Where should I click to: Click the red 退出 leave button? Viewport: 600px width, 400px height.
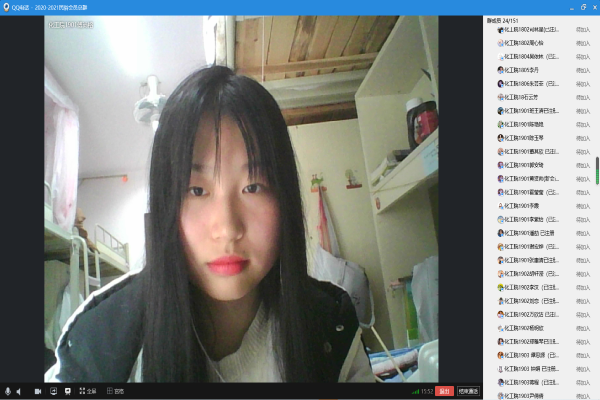(x=444, y=391)
